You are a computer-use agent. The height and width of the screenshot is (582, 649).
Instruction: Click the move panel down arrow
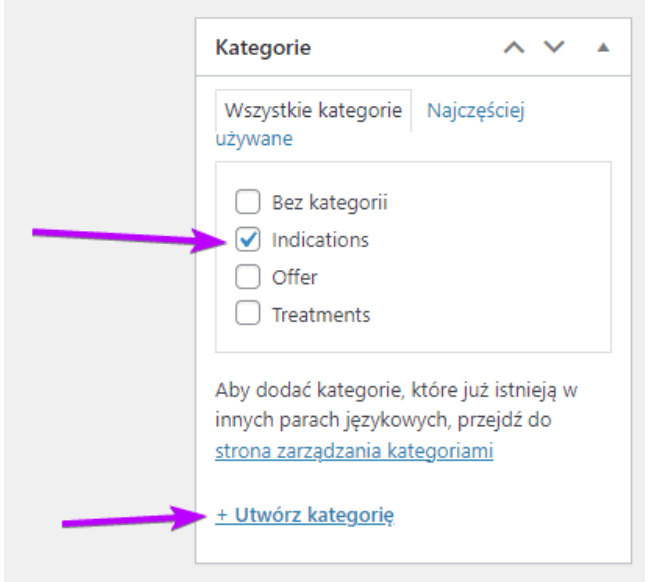[x=554, y=47]
